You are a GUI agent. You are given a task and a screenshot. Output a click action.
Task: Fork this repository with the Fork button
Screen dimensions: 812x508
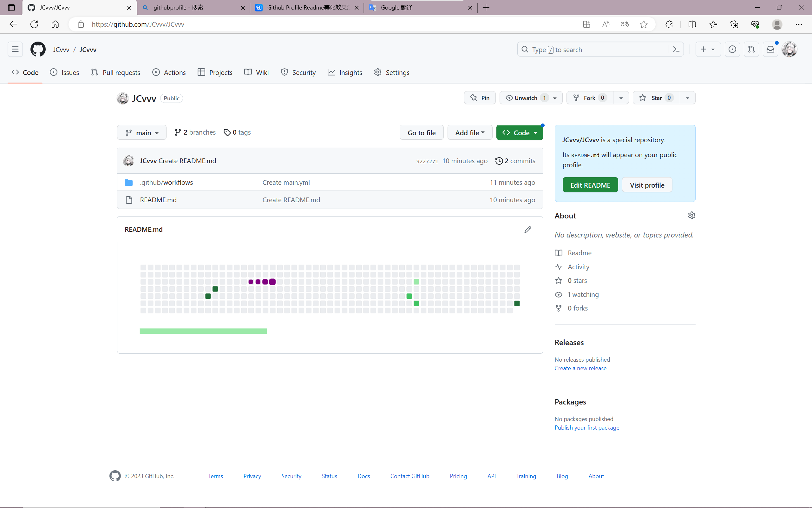pos(590,98)
